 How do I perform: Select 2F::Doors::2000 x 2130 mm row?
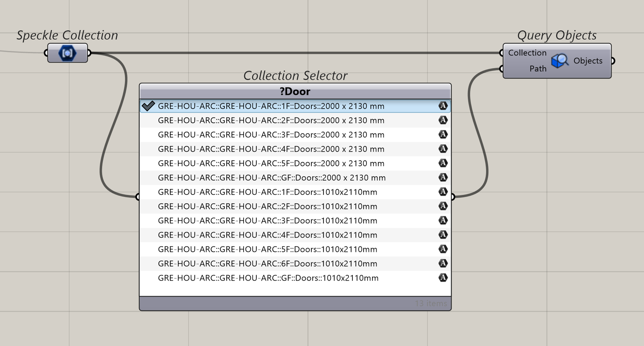(295, 120)
